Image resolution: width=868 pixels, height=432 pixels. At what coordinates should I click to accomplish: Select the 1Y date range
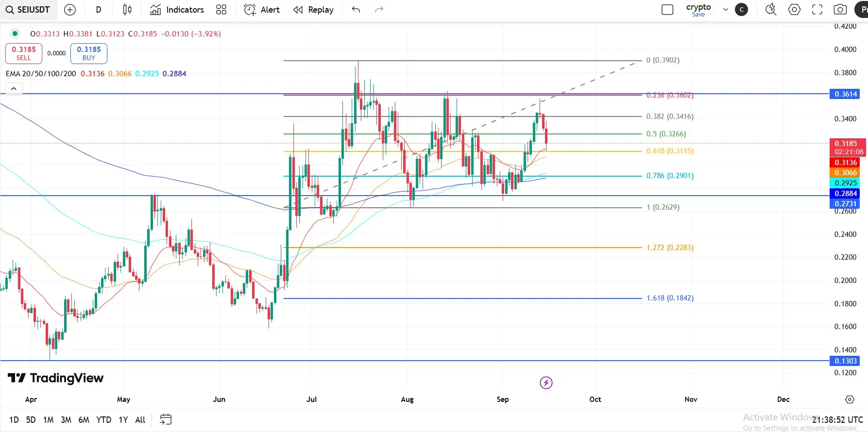(123, 420)
